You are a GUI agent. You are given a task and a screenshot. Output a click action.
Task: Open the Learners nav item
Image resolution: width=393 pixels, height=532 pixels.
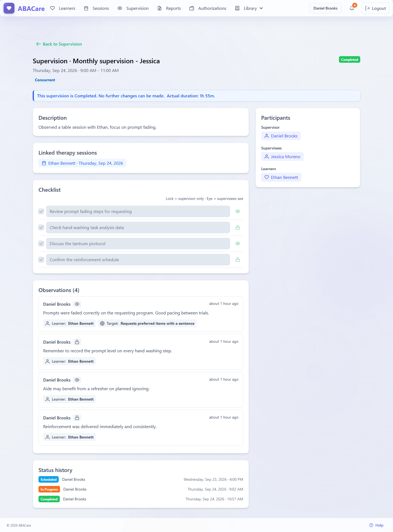pos(63,8)
